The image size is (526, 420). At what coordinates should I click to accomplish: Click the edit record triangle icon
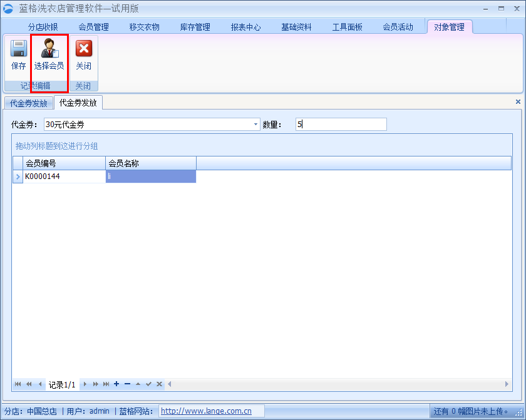pos(138,384)
